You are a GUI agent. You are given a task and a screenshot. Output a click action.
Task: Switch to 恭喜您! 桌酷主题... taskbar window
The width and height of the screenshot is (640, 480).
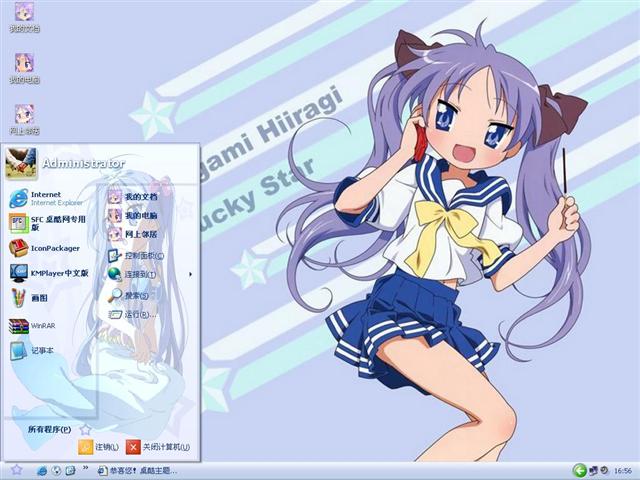138,471
